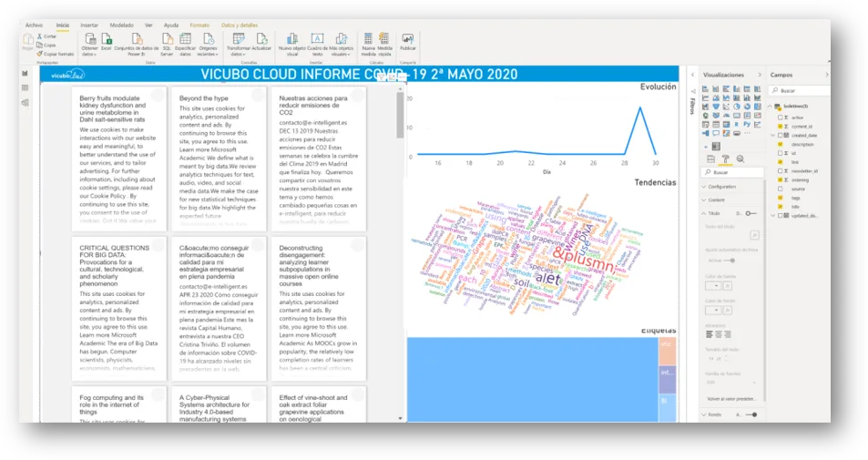This screenshot has width=868, height=460.
Task: Expand the Filtros pane
Action: (x=692, y=75)
